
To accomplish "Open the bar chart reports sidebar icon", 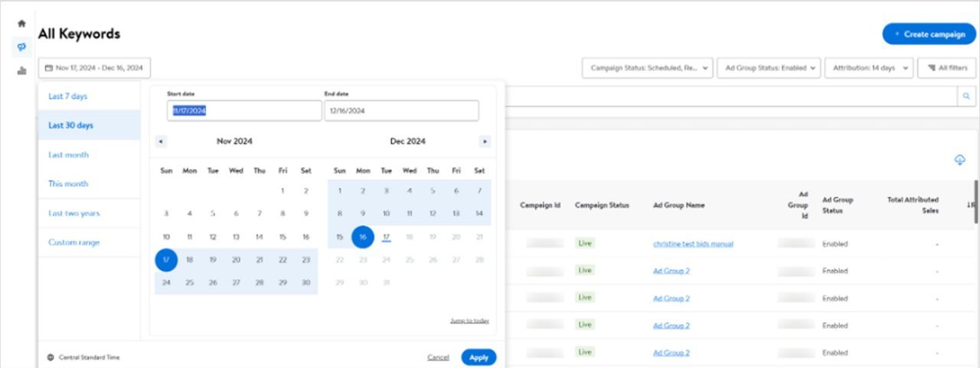I will coord(21,71).
